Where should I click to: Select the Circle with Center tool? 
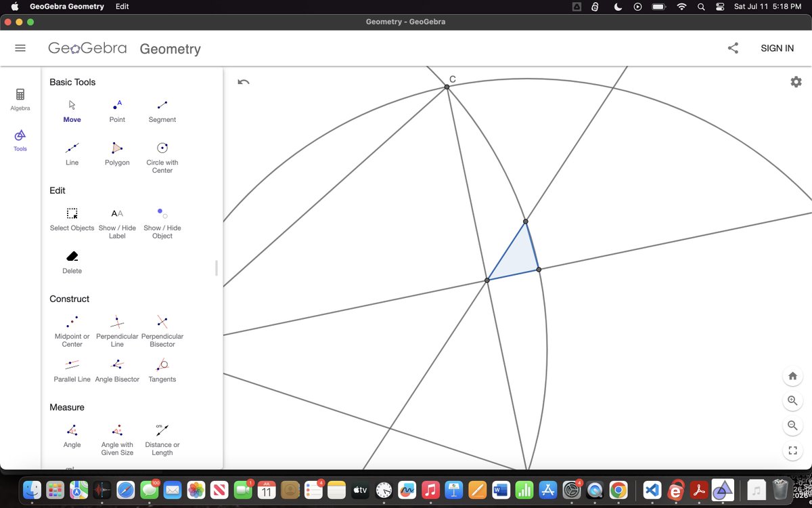point(162,157)
